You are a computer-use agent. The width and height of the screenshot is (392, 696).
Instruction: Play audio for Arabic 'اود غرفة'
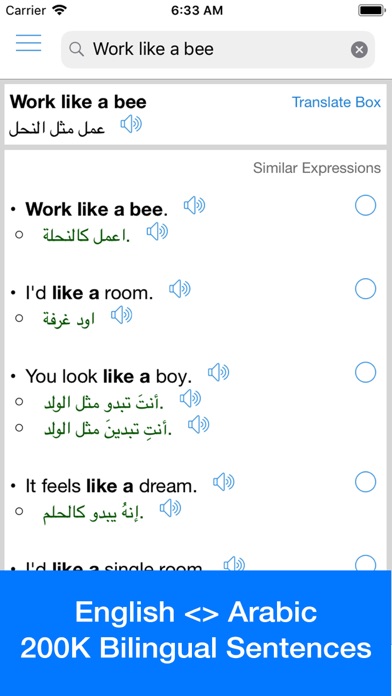122,315
